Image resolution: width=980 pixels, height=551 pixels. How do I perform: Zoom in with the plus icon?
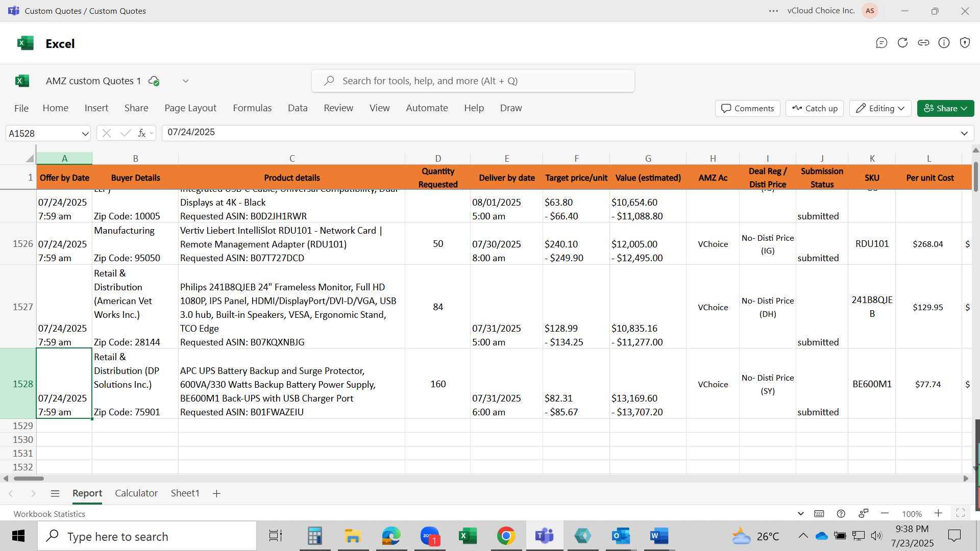pos(938,513)
